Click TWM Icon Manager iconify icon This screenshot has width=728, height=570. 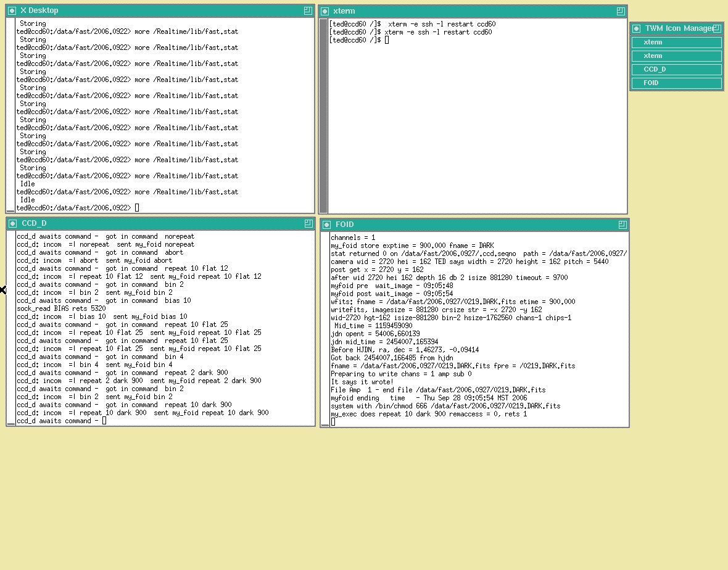point(637,28)
